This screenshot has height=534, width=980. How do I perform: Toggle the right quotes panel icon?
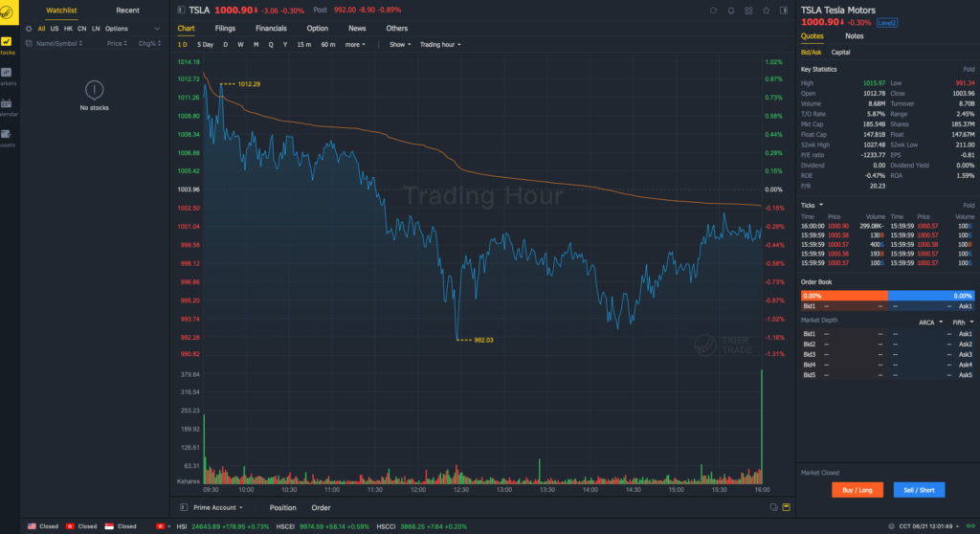coord(783,11)
